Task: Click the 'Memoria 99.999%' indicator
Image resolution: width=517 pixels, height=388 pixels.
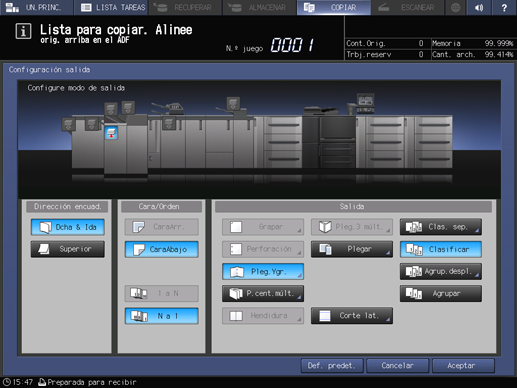Action: pos(472,43)
